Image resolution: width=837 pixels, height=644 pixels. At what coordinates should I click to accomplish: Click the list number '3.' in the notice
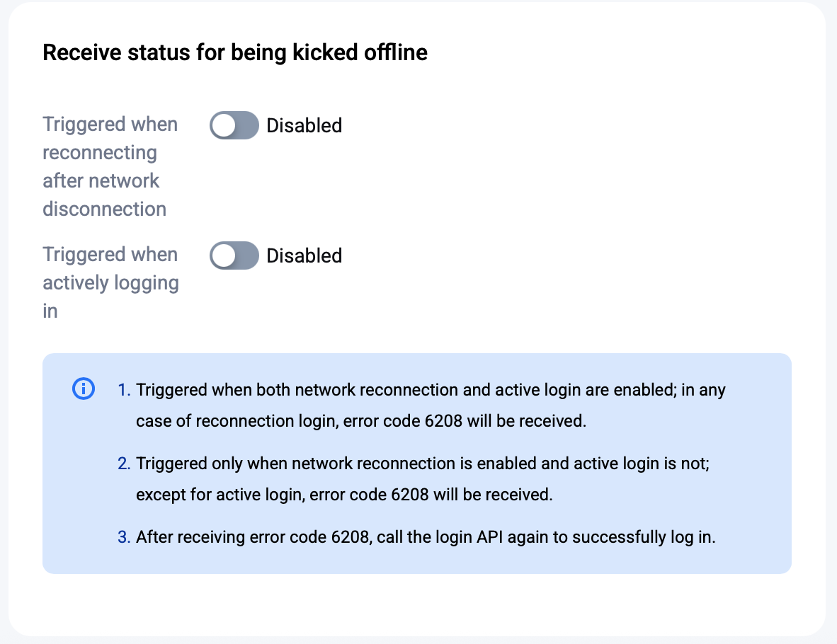[125, 537]
